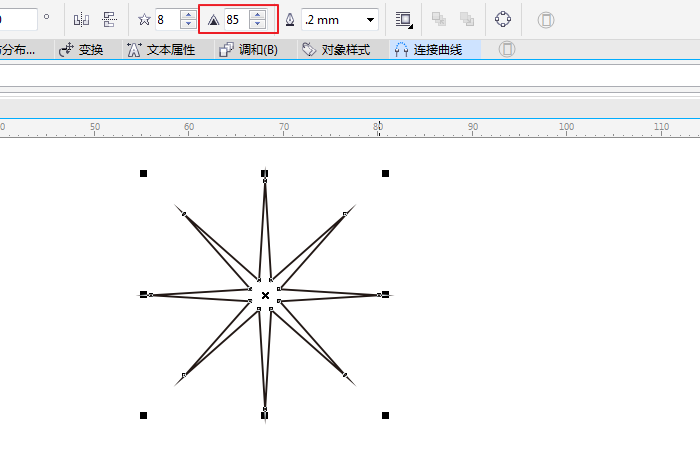Open the outline width dropdown

(x=370, y=20)
